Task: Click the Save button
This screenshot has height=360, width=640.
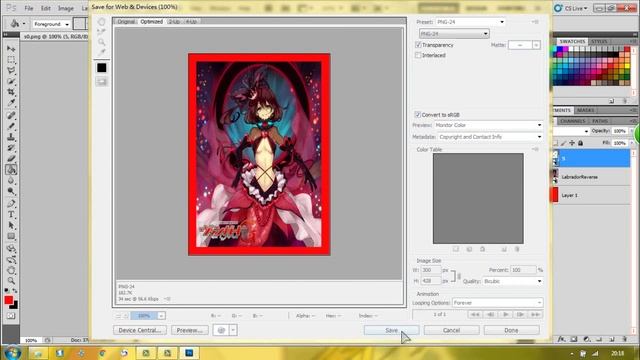Action: coord(391,330)
